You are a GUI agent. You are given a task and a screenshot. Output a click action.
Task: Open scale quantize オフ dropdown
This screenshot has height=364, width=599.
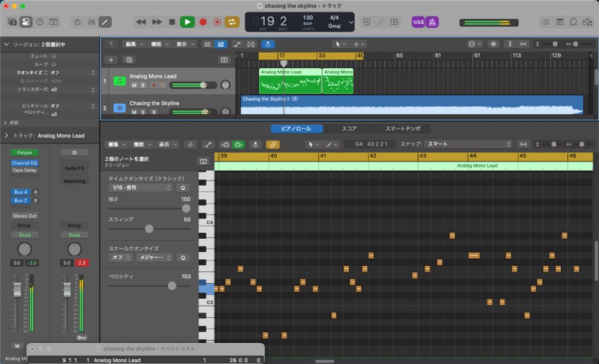[x=121, y=257]
